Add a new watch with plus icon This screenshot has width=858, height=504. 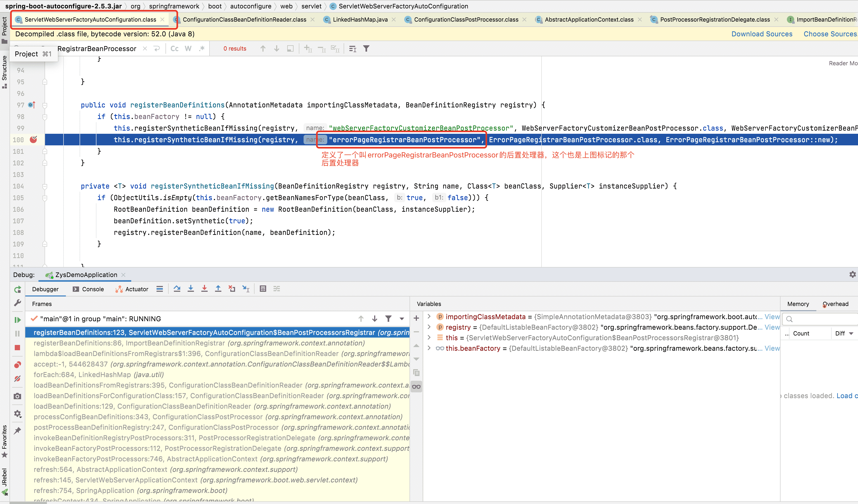click(416, 318)
